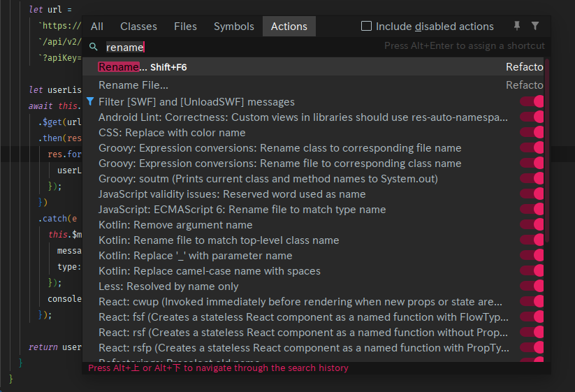This screenshot has width=575, height=392.
Task: Toggle Kotlin Remove argument name switch
Action: [532, 225]
